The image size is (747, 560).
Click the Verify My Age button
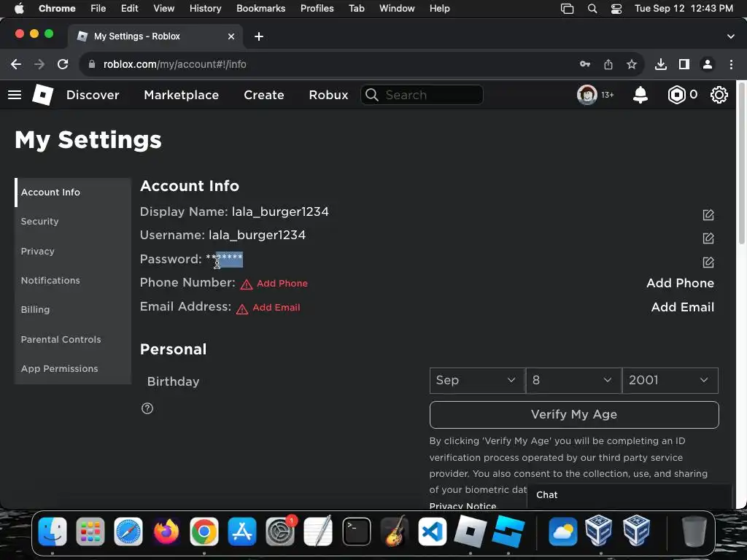[x=574, y=415]
